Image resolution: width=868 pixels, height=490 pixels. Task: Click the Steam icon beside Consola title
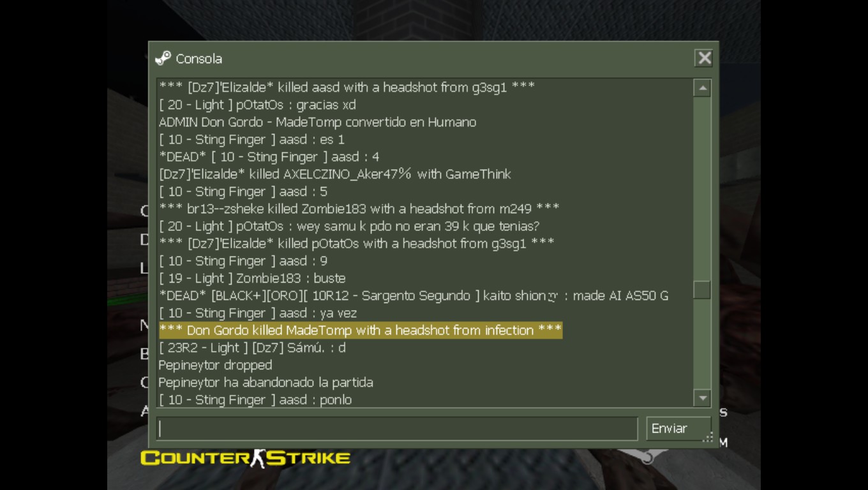click(x=163, y=59)
